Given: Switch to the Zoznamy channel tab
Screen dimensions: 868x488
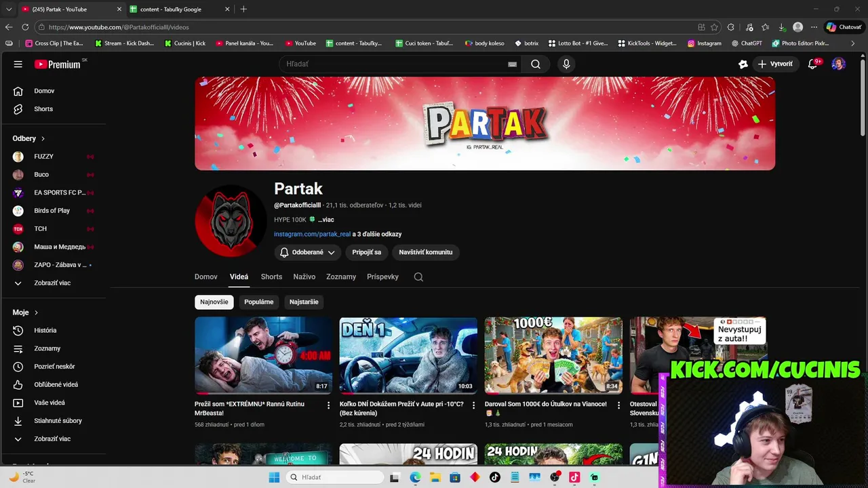Looking at the screenshot, I should pos(341,277).
